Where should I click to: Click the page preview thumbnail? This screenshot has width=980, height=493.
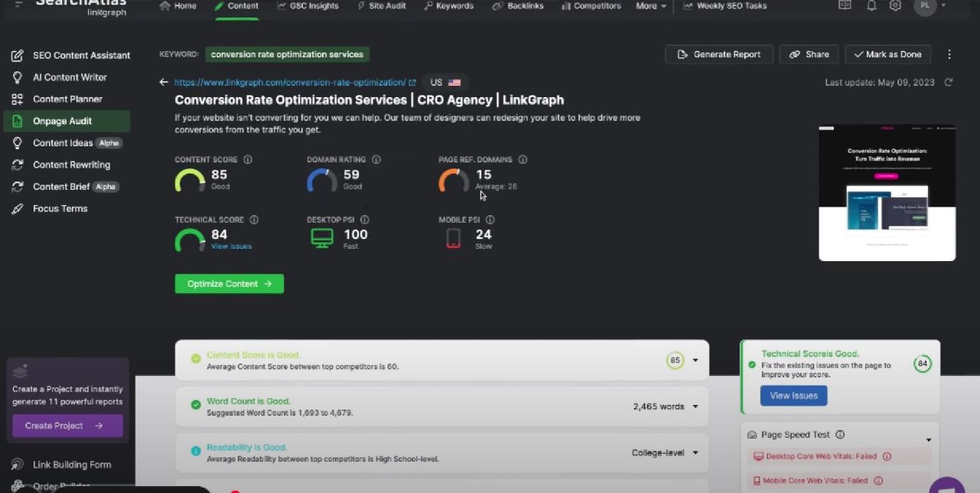(x=887, y=193)
